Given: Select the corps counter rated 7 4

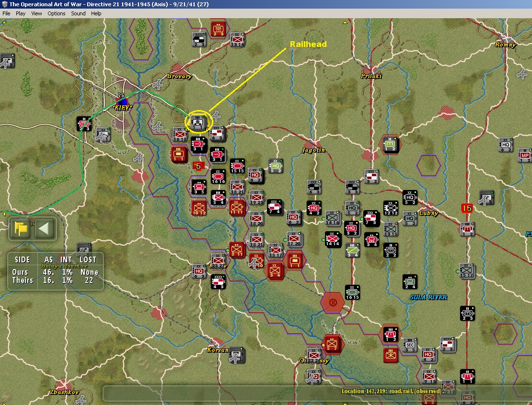Looking at the screenshot, I should pos(275,207).
